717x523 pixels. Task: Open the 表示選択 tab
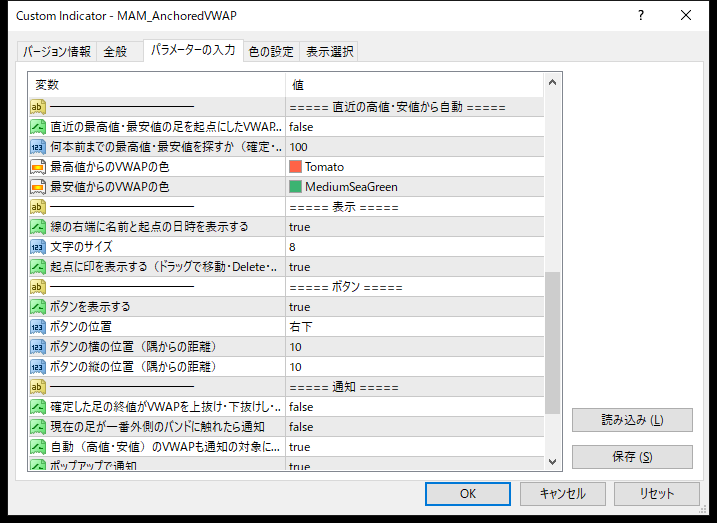(x=329, y=52)
